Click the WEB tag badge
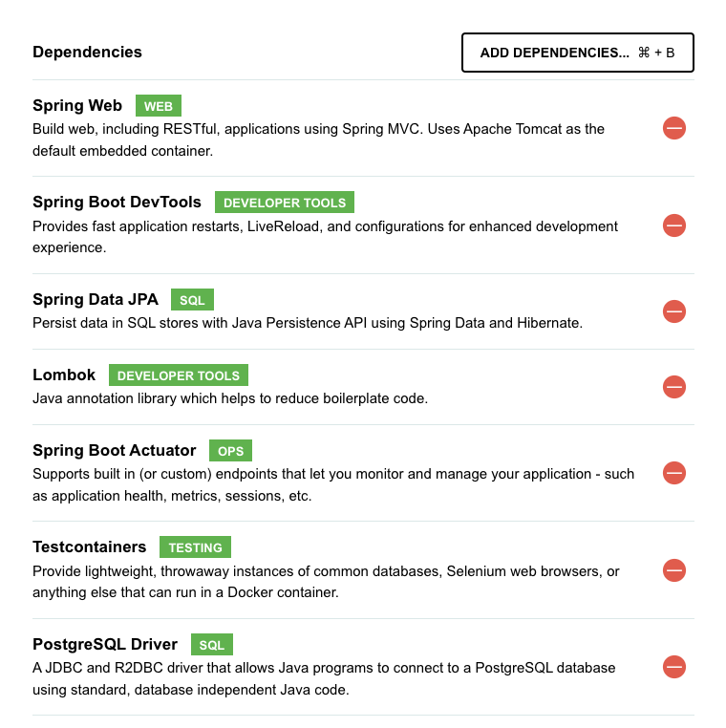The width and height of the screenshot is (726, 728). click(x=159, y=106)
